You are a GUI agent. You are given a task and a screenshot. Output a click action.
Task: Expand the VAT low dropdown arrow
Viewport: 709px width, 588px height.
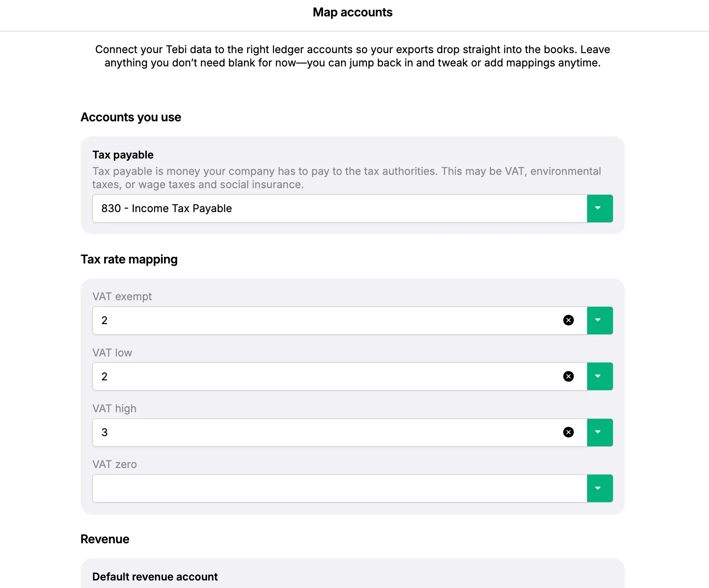click(x=600, y=376)
